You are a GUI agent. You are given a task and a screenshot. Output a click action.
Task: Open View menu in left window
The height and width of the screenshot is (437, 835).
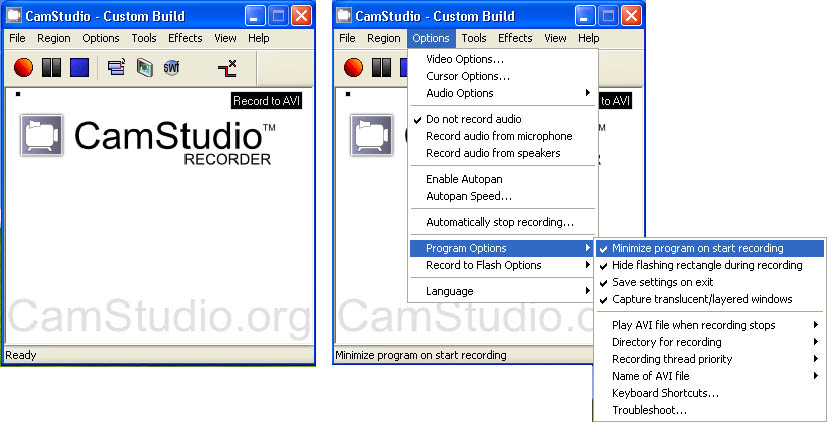[225, 38]
